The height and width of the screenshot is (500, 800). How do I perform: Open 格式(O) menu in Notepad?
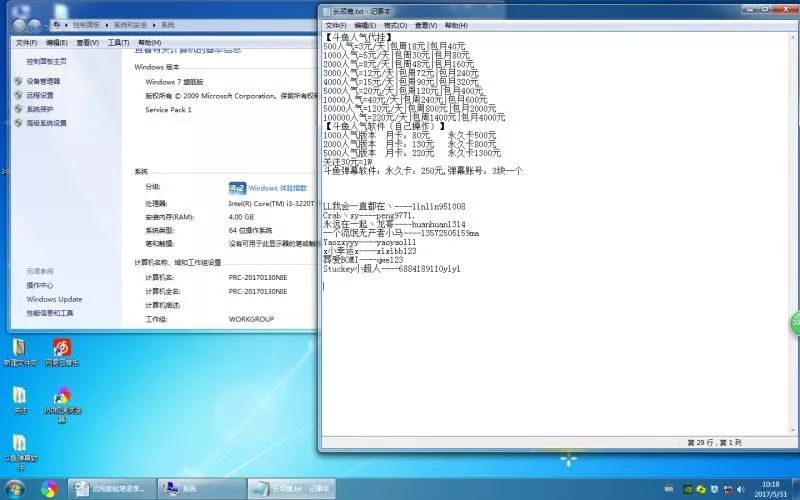(395, 26)
